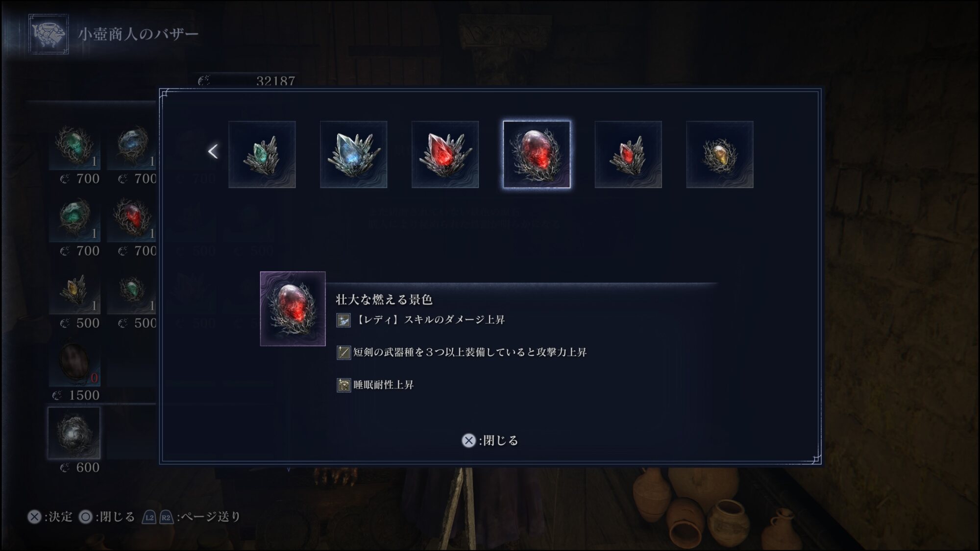Select the large blue crystal relic
Image resolution: width=980 pixels, height=551 pixels.
pyautogui.click(x=353, y=154)
